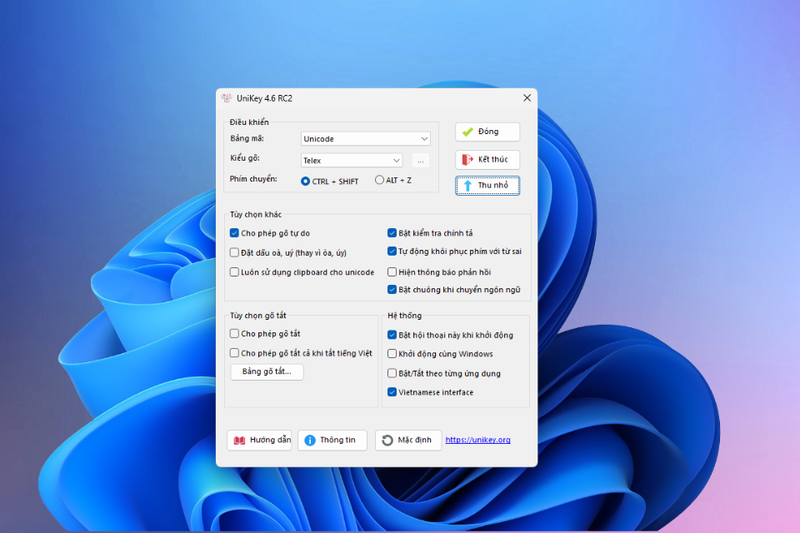
Task: Toggle Bật chuông khi chuyển ngôn ngữ
Action: (x=392, y=290)
